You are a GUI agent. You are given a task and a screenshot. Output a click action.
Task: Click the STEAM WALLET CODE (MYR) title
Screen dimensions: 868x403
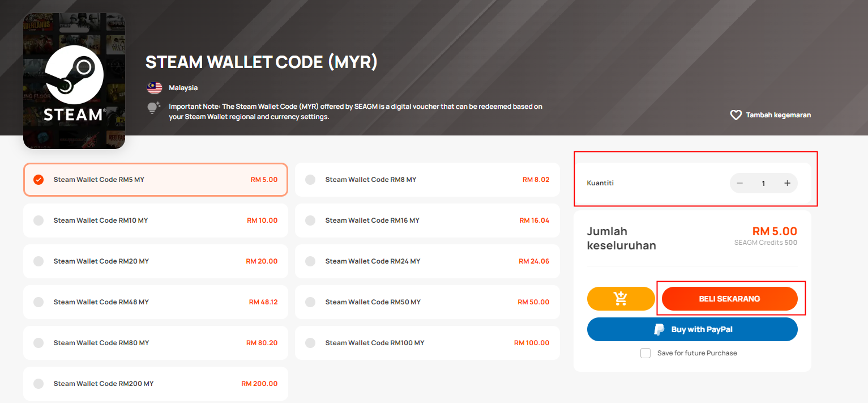click(x=262, y=62)
